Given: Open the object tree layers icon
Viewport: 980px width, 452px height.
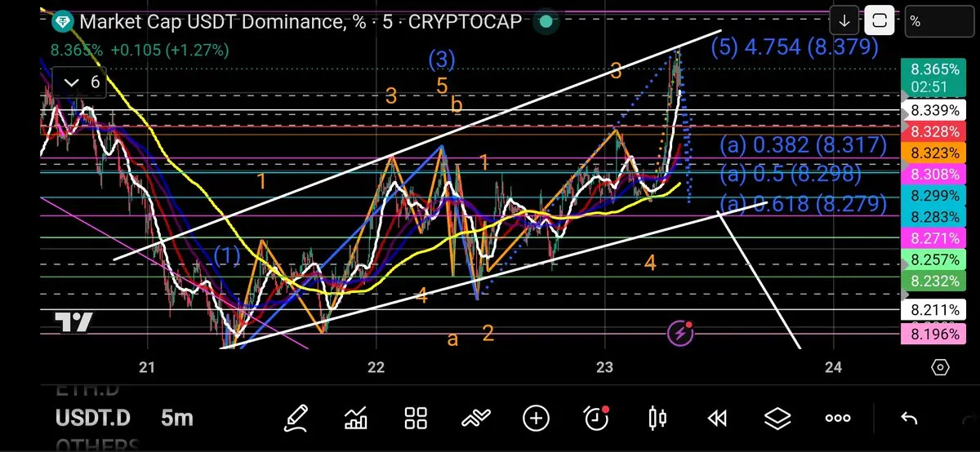Looking at the screenshot, I should click(777, 419).
